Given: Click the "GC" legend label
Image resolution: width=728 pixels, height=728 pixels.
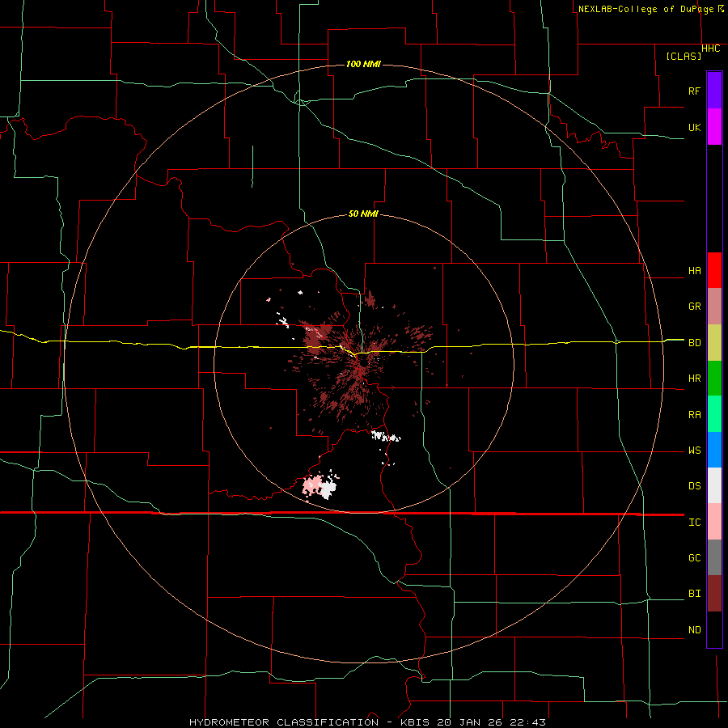Looking at the screenshot, I should click(x=694, y=558).
